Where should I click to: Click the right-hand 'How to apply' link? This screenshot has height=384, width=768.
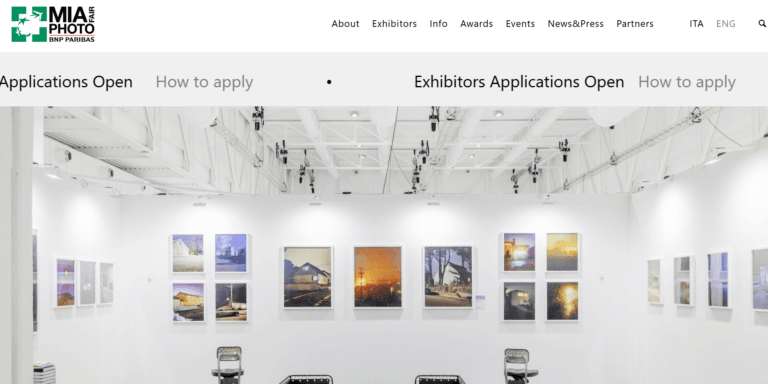687,82
